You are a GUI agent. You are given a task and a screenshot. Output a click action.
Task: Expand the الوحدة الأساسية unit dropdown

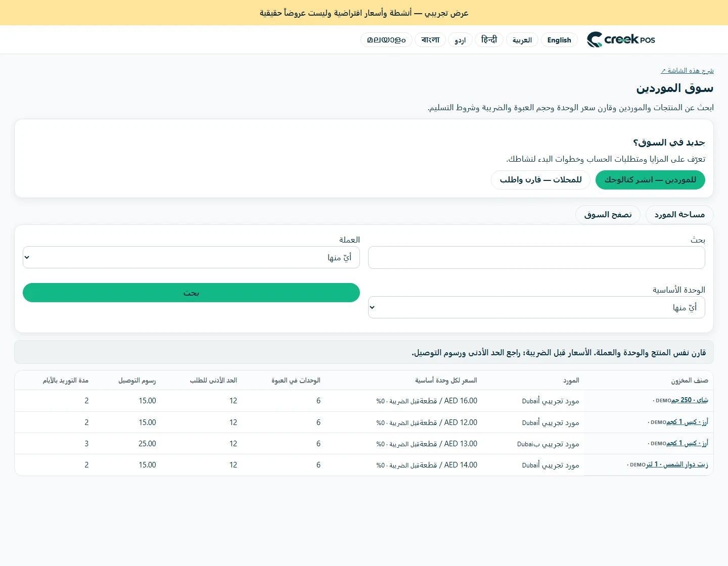pos(536,307)
